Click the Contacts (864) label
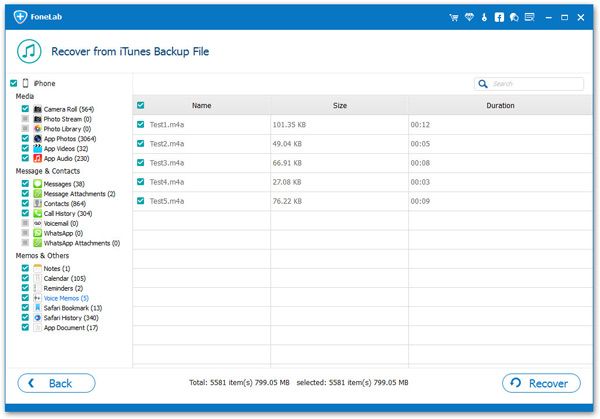600x419 pixels. click(x=65, y=204)
